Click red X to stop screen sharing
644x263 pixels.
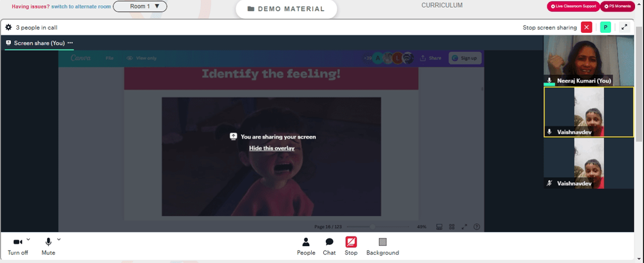click(587, 28)
